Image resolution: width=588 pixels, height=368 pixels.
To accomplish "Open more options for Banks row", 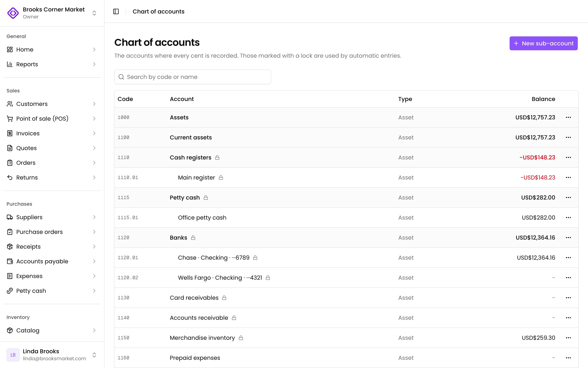I will coord(568,238).
